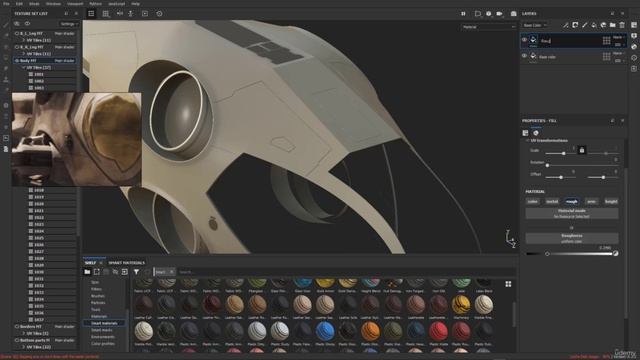This screenshot has width=640, height=360.
Task: Expand UV Tiles under B_R_Leg
Action: point(24,54)
